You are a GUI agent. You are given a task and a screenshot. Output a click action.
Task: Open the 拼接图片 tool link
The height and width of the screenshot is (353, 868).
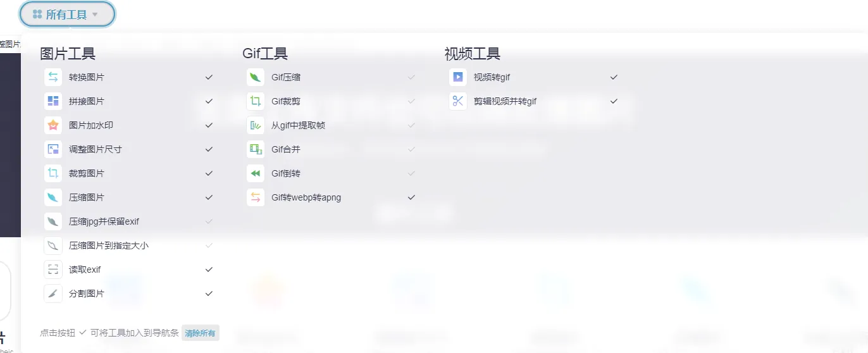(x=87, y=101)
